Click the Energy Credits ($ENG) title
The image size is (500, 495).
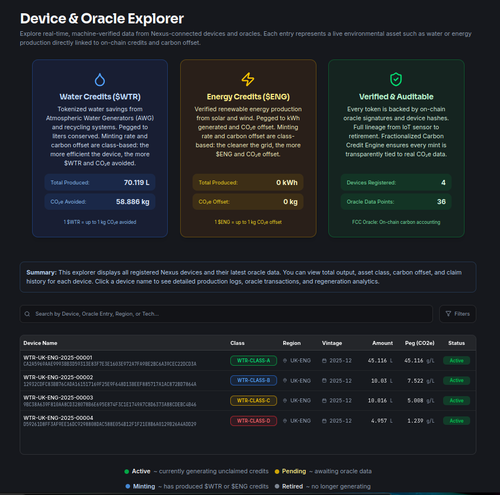pyautogui.click(x=248, y=97)
